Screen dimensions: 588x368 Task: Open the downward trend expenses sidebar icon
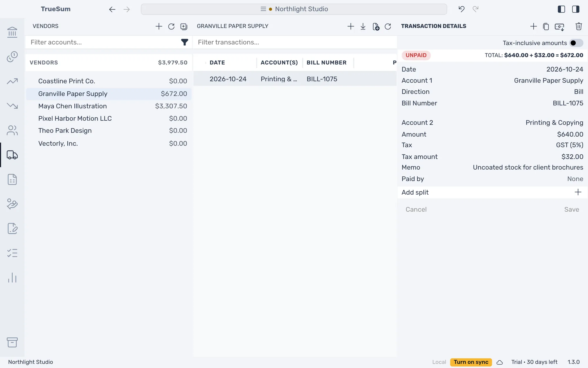pyautogui.click(x=12, y=106)
